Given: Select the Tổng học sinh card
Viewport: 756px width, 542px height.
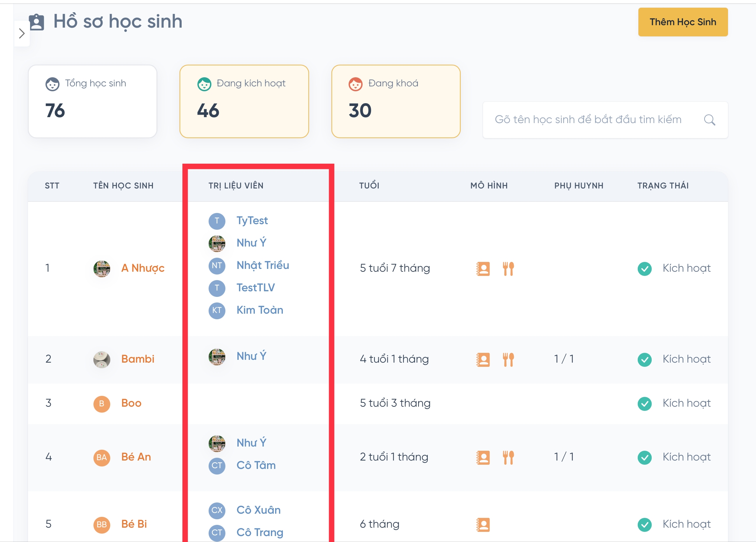Looking at the screenshot, I should [x=92, y=101].
